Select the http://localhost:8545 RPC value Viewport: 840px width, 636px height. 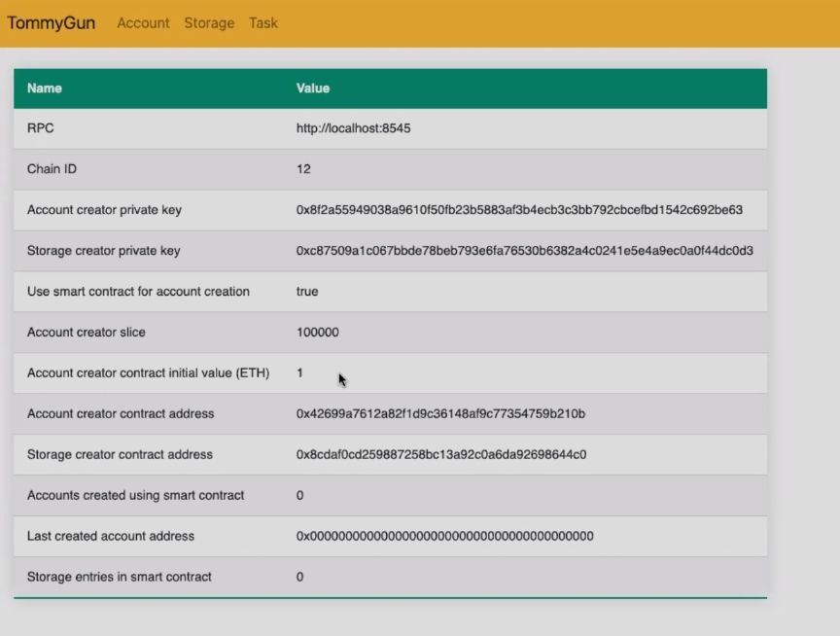353,128
